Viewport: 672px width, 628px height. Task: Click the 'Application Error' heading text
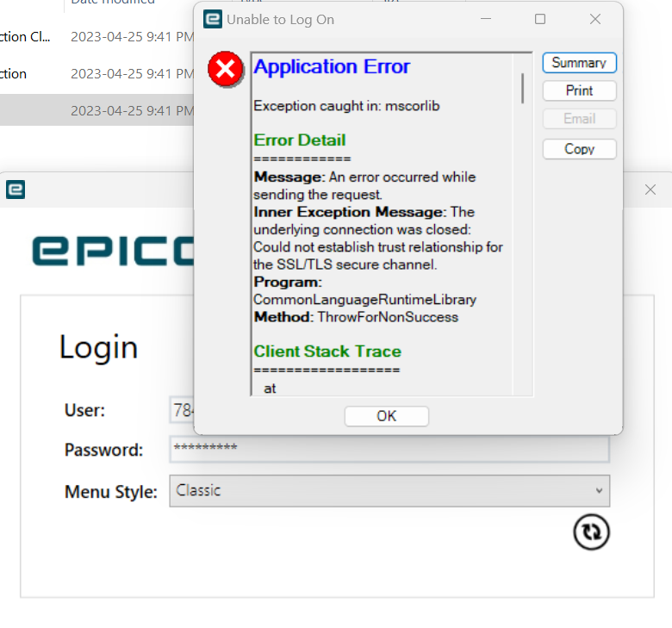coord(332,66)
